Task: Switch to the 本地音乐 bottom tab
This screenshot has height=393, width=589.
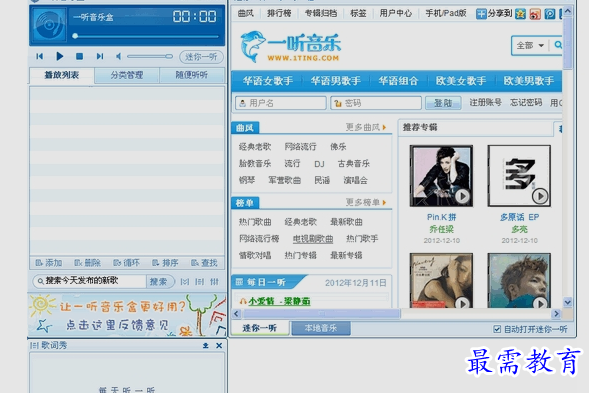Action: tap(321, 328)
